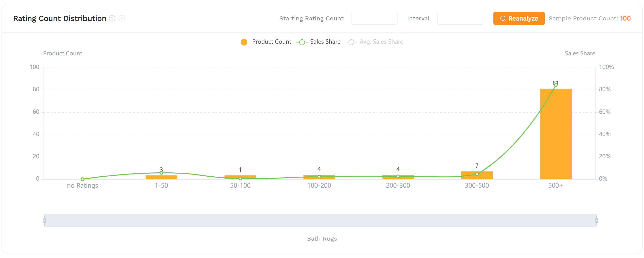This screenshot has width=644, height=258.
Task: Click the 500+ orange bar
Action: pyautogui.click(x=555, y=134)
